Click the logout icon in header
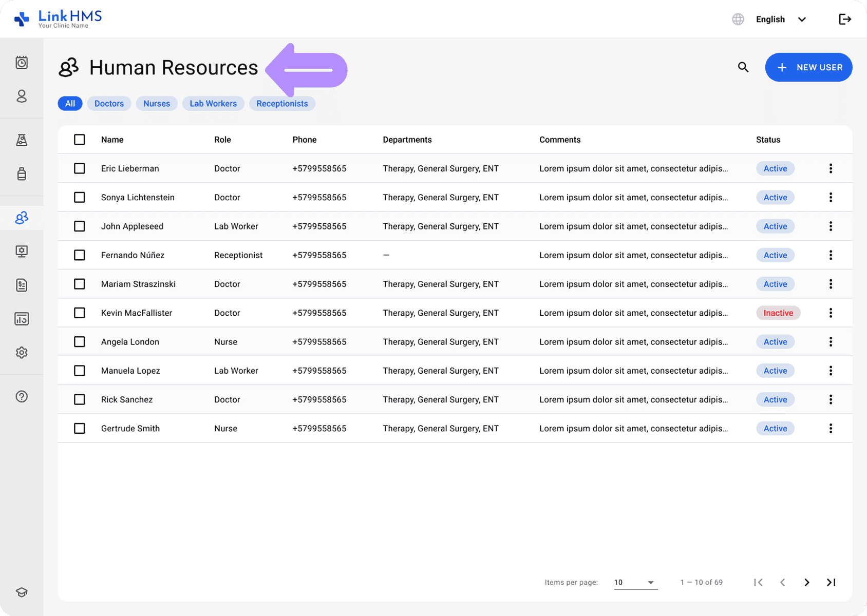This screenshot has width=867, height=616. (845, 19)
